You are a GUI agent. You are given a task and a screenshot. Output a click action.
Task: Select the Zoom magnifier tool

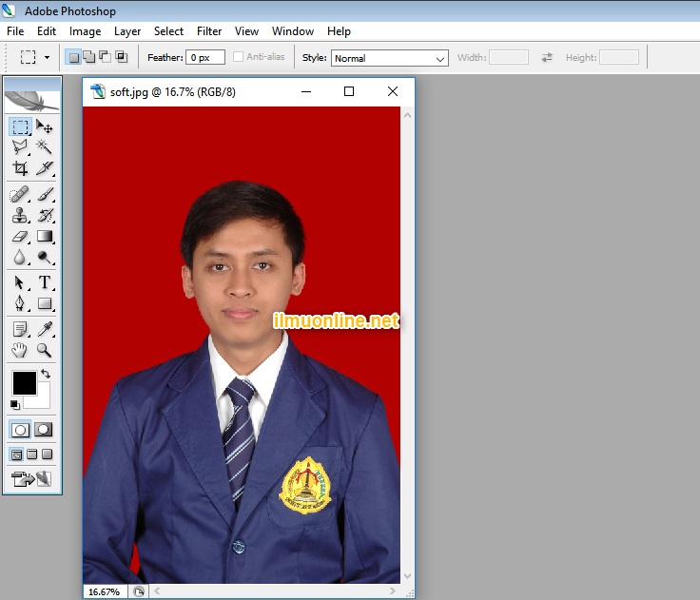(x=44, y=350)
